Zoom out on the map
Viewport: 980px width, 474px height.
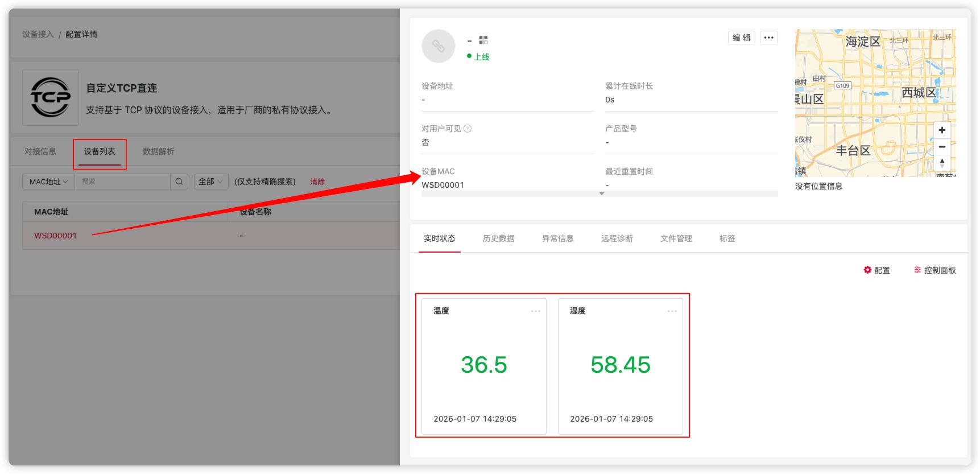point(942,147)
